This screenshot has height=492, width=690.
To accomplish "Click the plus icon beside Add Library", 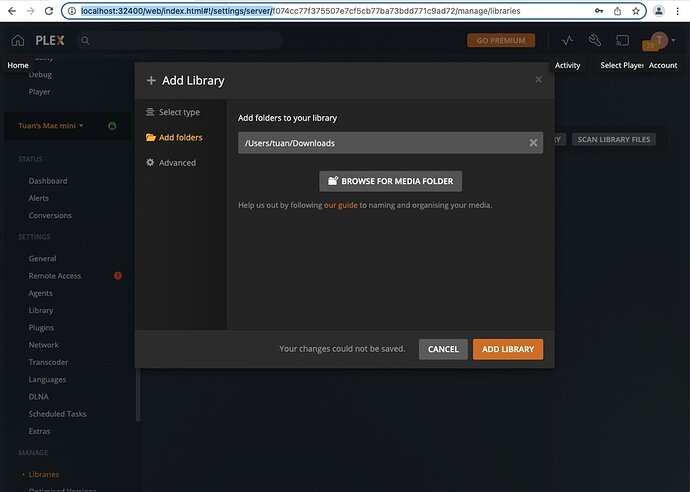I will tap(151, 81).
